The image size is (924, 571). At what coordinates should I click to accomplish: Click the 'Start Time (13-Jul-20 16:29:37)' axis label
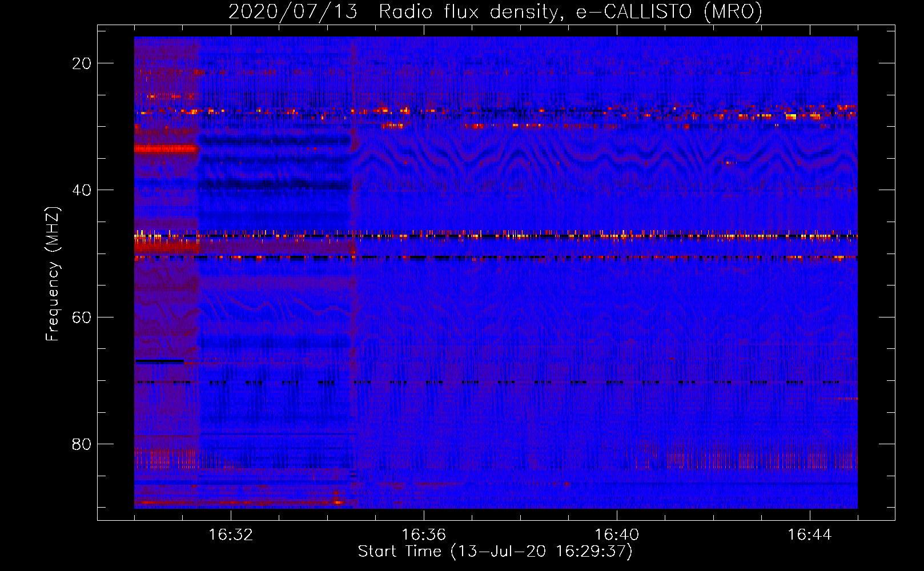pos(495,552)
